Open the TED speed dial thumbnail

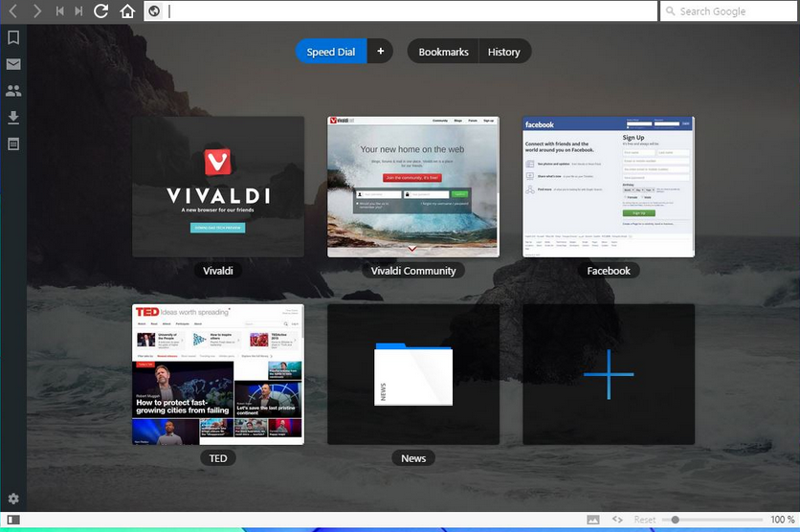point(218,374)
